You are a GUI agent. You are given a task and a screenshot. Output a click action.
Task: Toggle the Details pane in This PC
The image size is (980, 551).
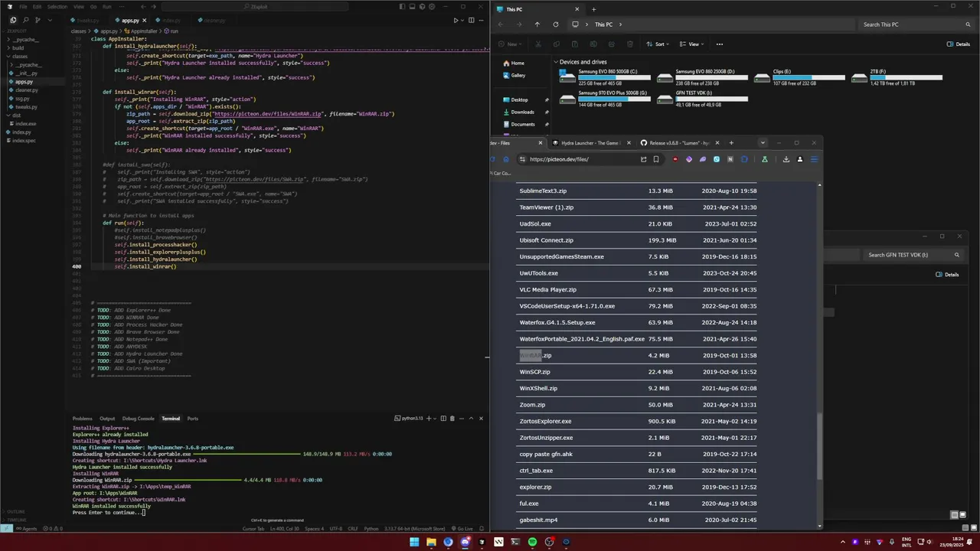959,44
